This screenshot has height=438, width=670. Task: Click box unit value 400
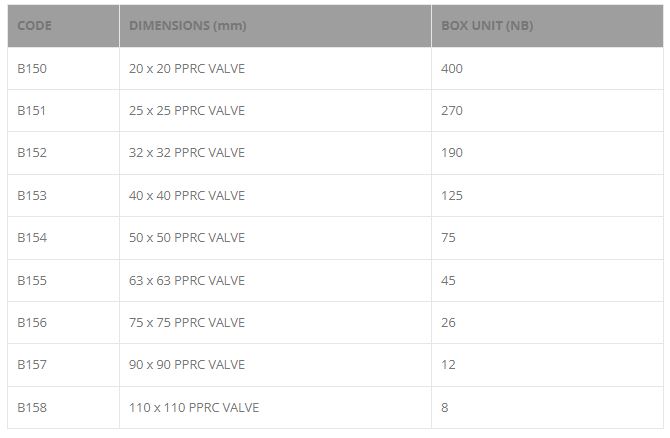click(x=452, y=68)
